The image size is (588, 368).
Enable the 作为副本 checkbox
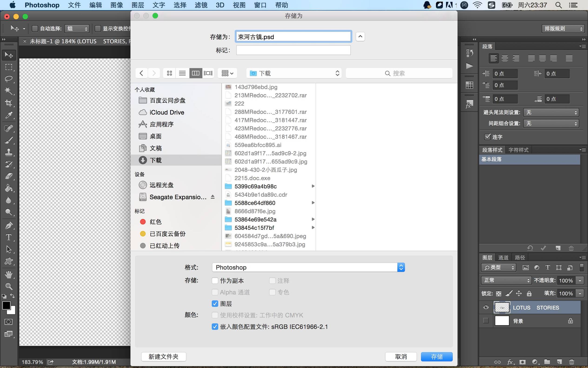[215, 280]
